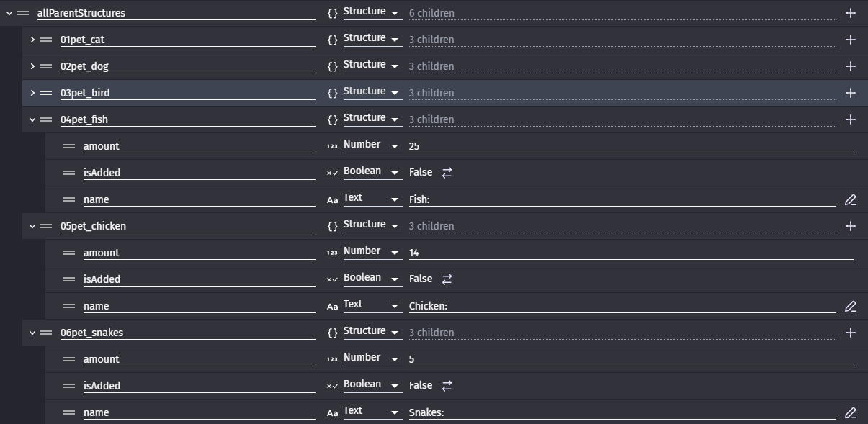
Task: Click pencil icon on Chicken: name row
Action: (x=850, y=306)
